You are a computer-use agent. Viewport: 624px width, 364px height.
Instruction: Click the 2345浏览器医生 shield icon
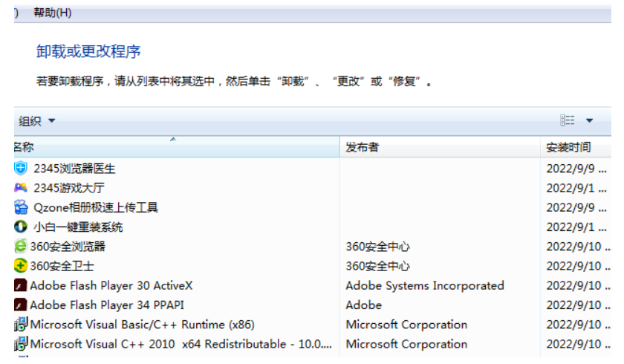coord(21,169)
